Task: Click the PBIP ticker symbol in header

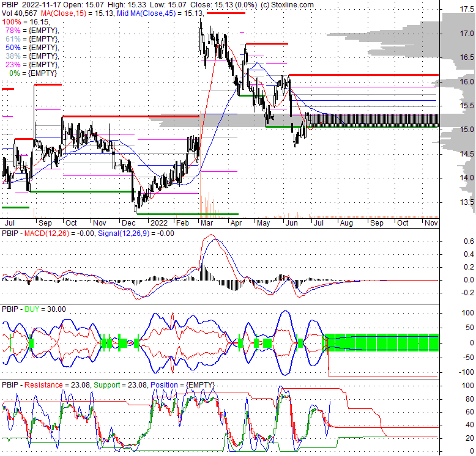Action: (x=10, y=5)
